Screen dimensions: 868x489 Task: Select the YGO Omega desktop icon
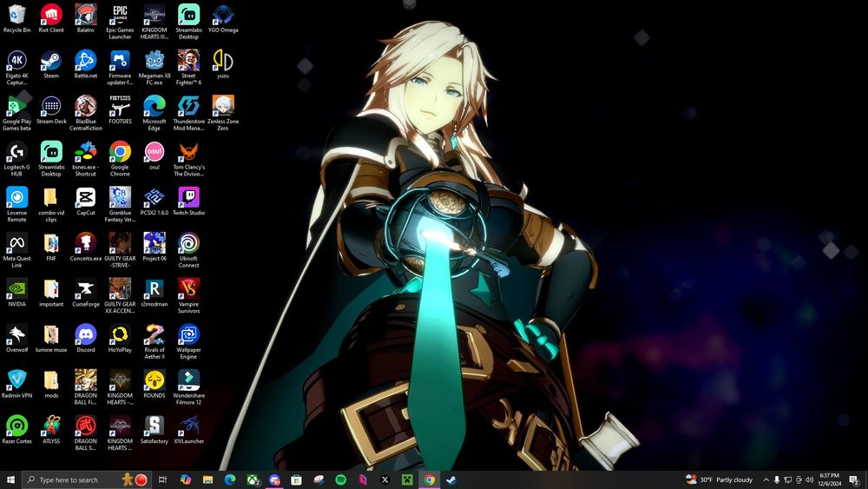pos(222,18)
